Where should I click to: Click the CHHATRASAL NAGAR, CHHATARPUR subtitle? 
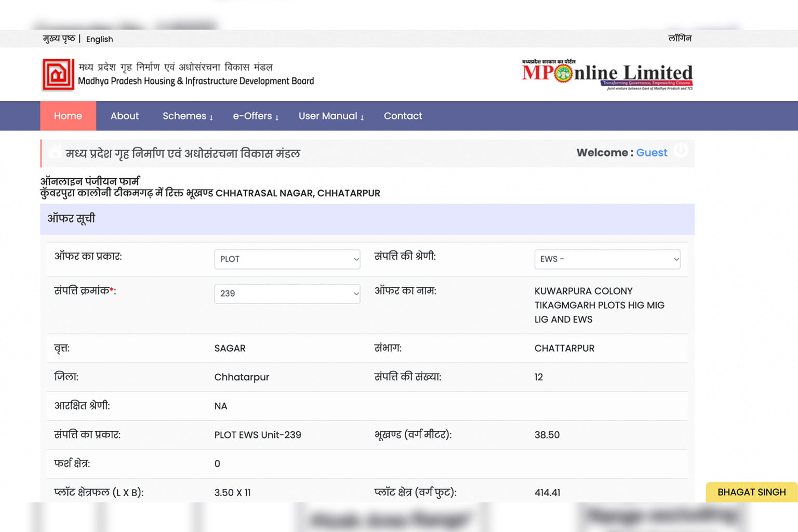(x=298, y=193)
